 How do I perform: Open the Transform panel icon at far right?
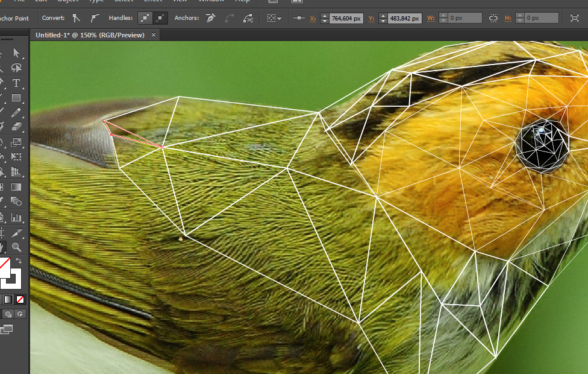click(575, 18)
